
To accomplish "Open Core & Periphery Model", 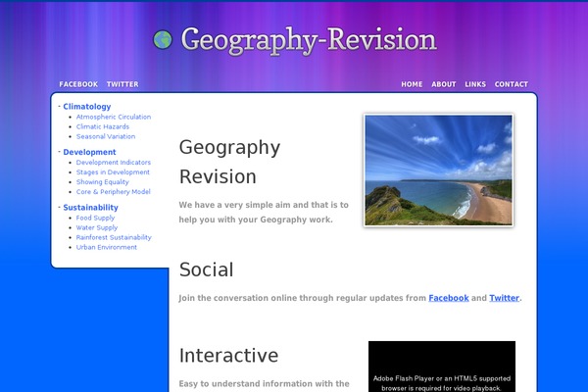I will 113,192.
